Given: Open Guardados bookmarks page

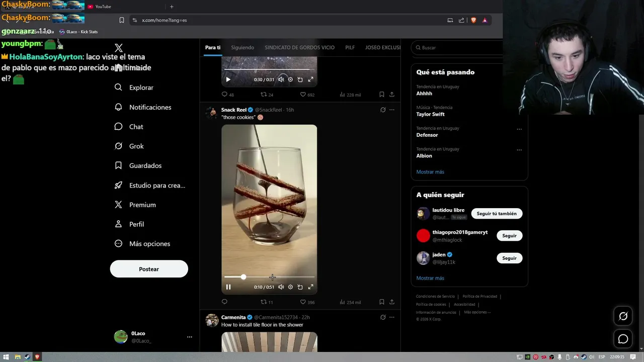Looking at the screenshot, I should tap(138, 165).
